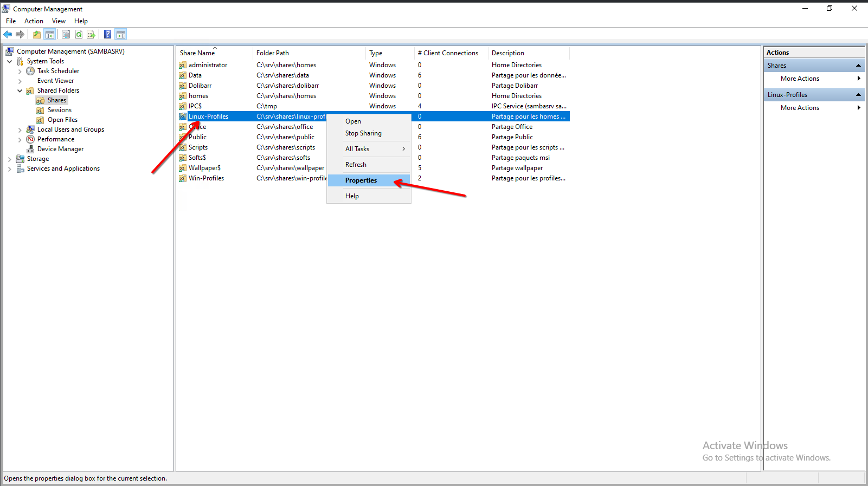Click the Performance icon in the tree
The image size is (868, 486).
(x=30, y=139)
